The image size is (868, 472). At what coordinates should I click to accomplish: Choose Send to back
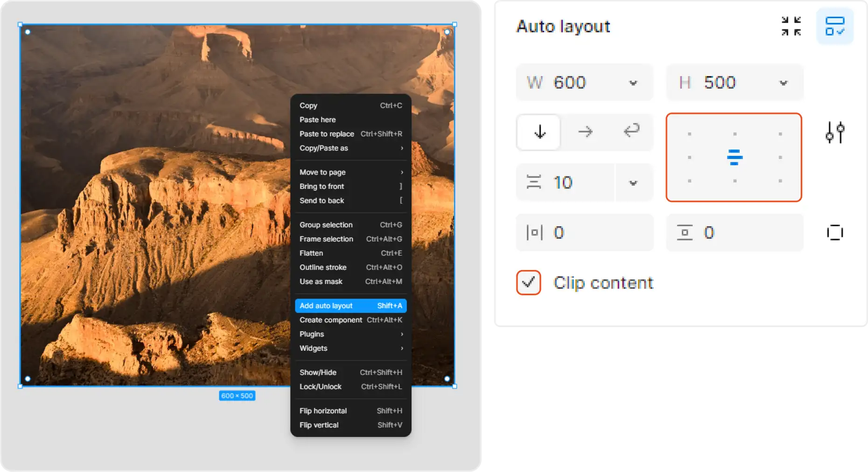(x=351, y=201)
